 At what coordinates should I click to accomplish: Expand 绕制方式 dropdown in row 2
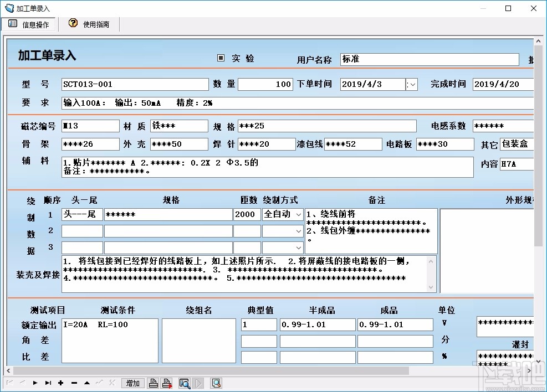pos(299,231)
